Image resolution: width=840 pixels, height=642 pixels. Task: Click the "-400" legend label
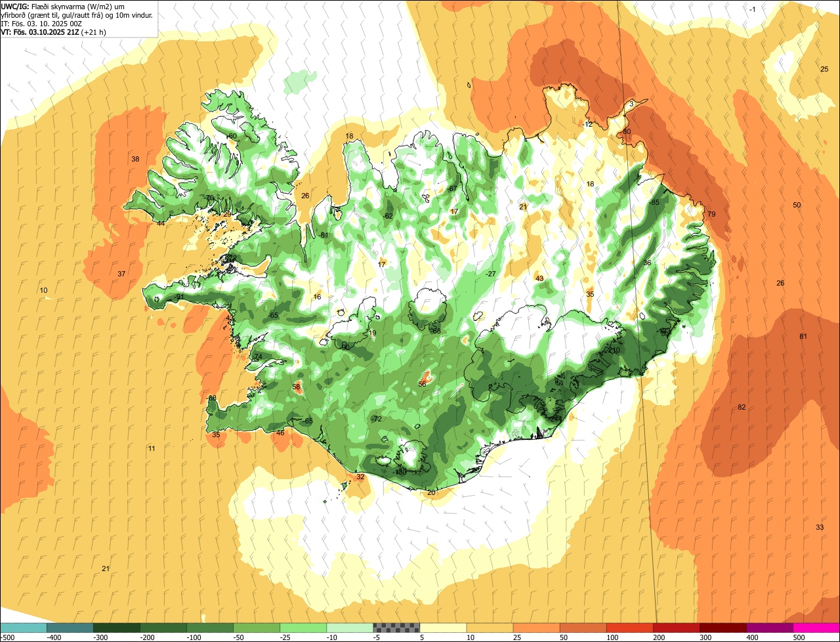[x=54, y=637]
